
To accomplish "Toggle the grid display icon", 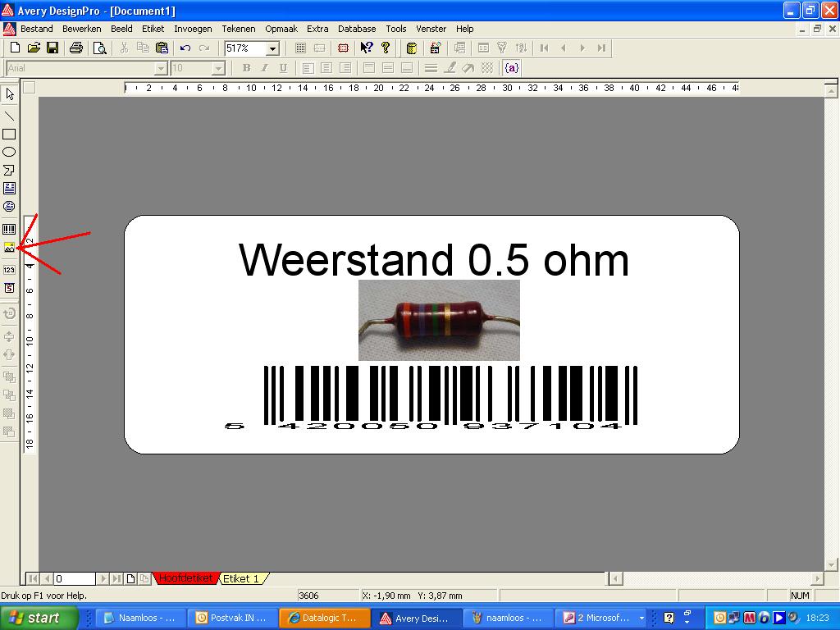I will 300,48.
